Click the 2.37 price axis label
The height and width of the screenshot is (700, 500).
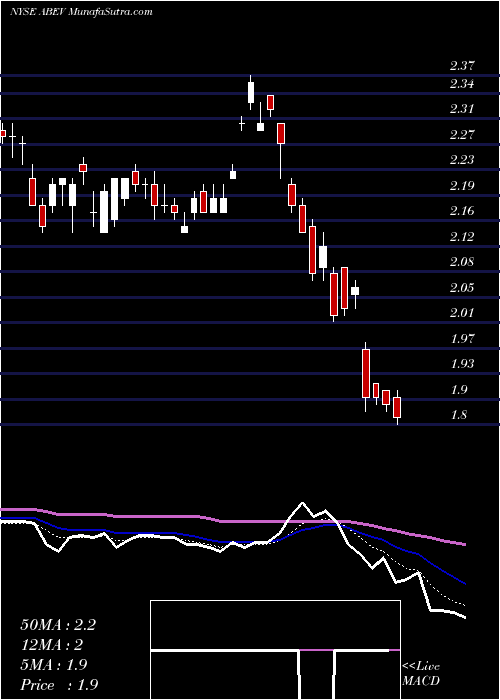tap(462, 66)
